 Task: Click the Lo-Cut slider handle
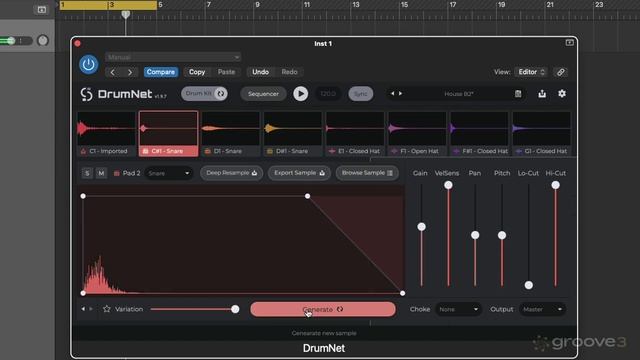click(529, 285)
